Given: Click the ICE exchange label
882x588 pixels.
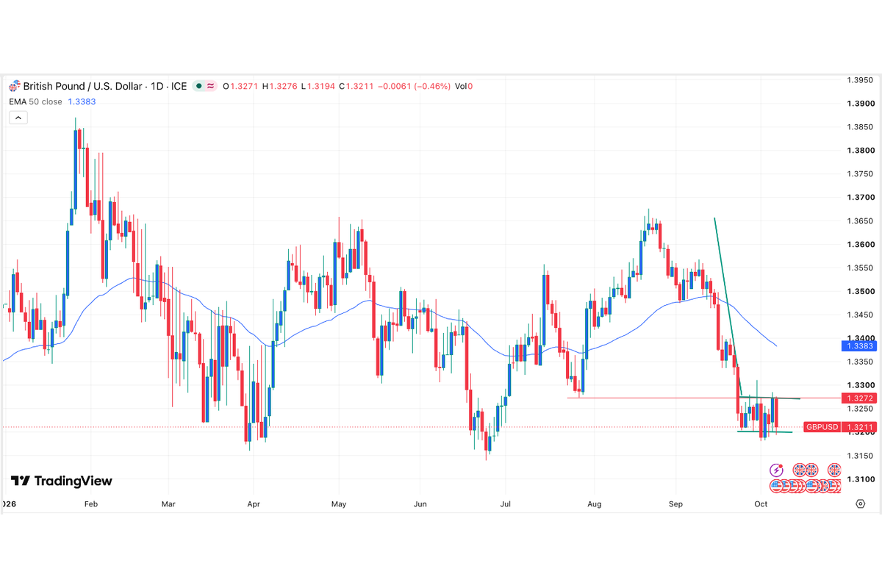Looking at the screenshot, I should [179, 86].
